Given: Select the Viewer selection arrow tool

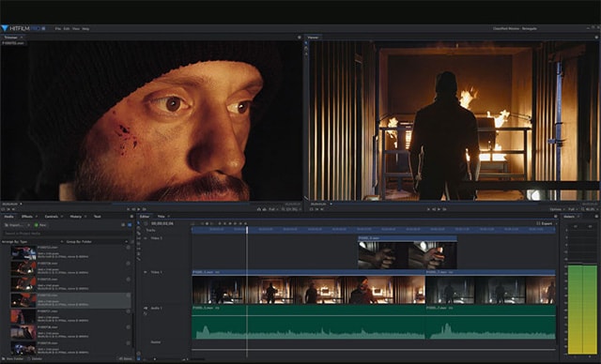Looking at the screenshot, I should click(306, 43).
